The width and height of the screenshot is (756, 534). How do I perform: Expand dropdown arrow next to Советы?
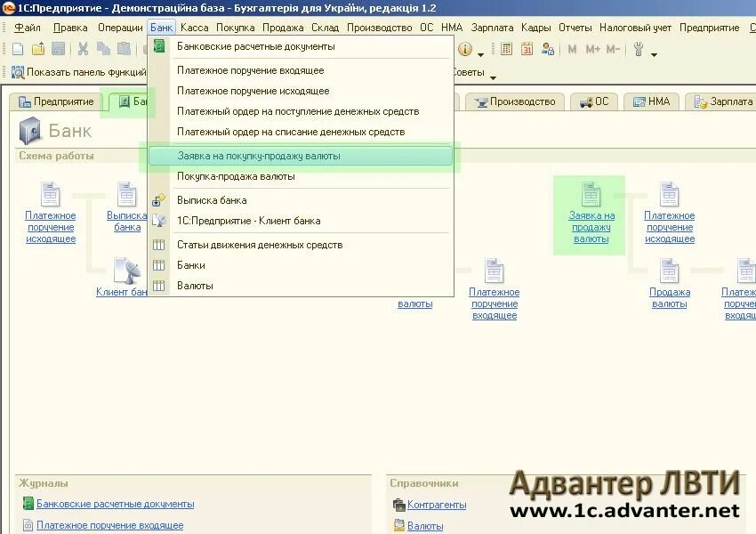493,77
